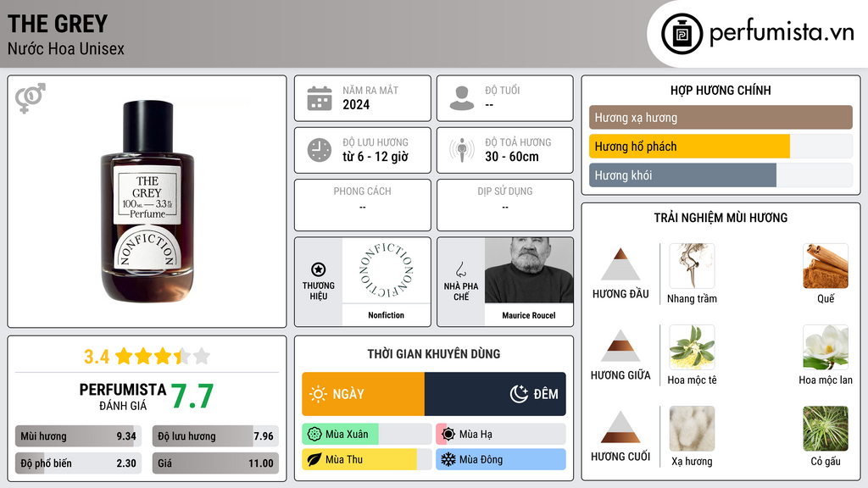Click the perfumista.vn site name text
Image resolution: width=868 pixels, height=488 pixels.
tap(782, 33)
